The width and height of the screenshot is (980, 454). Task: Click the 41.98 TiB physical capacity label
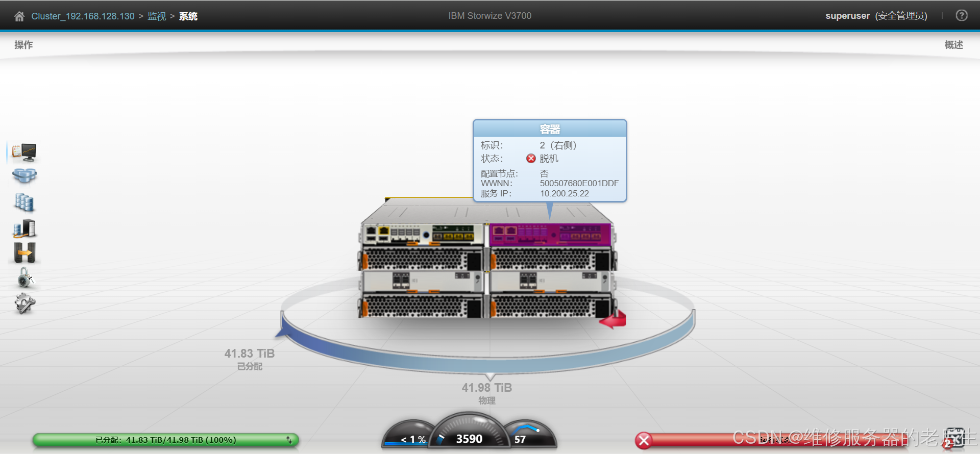(487, 388)
